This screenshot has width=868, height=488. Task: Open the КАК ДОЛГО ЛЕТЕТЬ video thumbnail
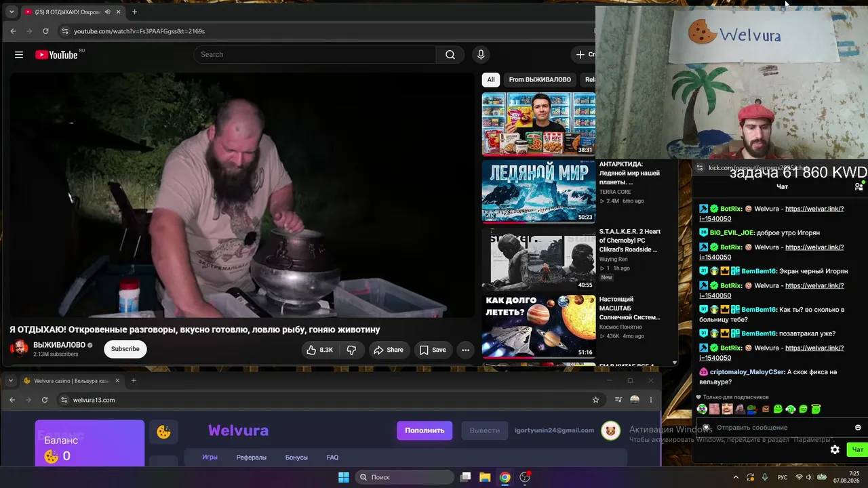[x=538, y=326]
